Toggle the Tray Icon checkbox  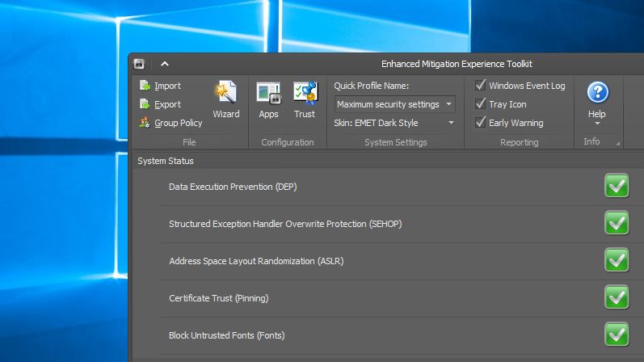480,103
